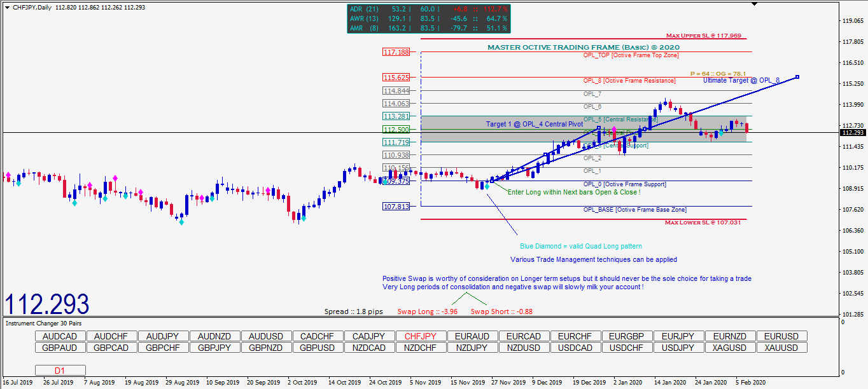Select the USDJPY pair button
This screenshot has height=389, width=868.
click(678, 348)
